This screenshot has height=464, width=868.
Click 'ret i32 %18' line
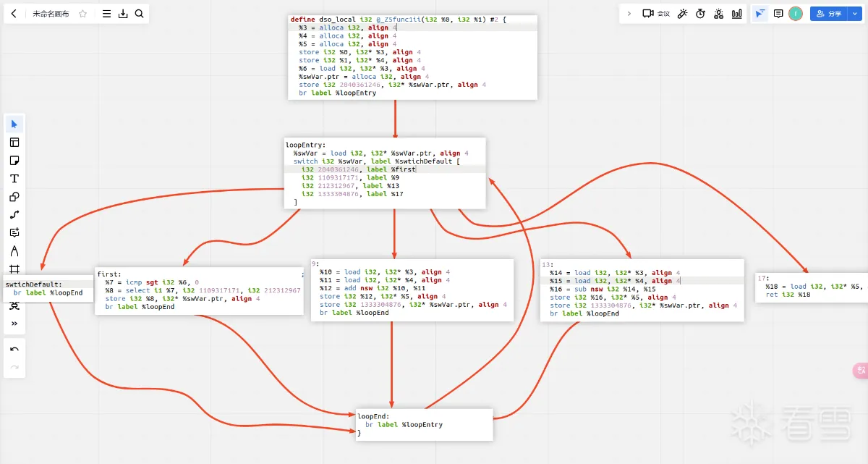pyautogui.click(x=788, y=295)
